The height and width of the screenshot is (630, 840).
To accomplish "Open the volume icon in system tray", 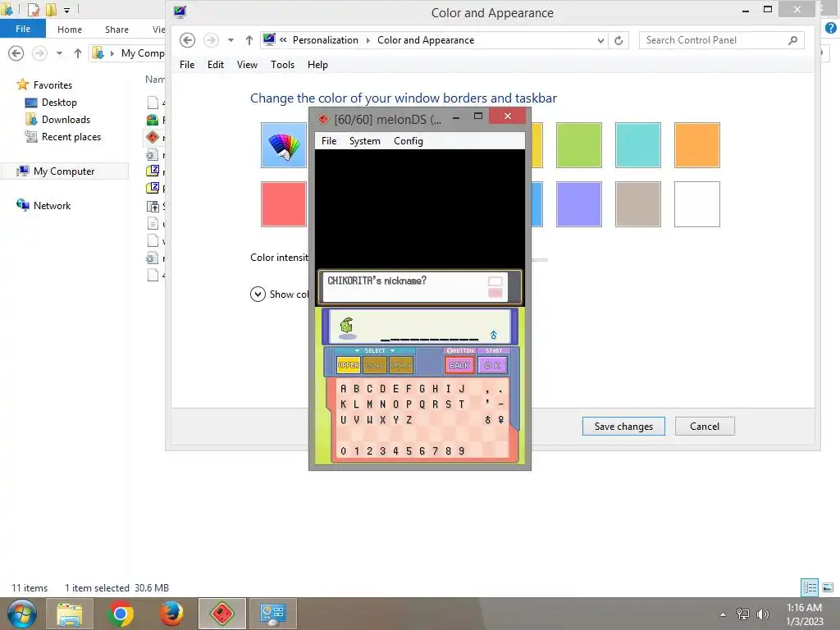I will [x=762, y=614].
